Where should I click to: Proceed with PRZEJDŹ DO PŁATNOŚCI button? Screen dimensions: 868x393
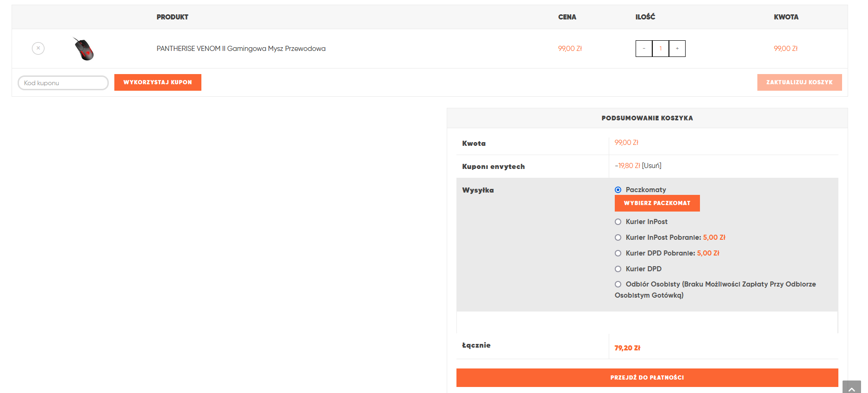pyautogui.click(x=647, y=378)
